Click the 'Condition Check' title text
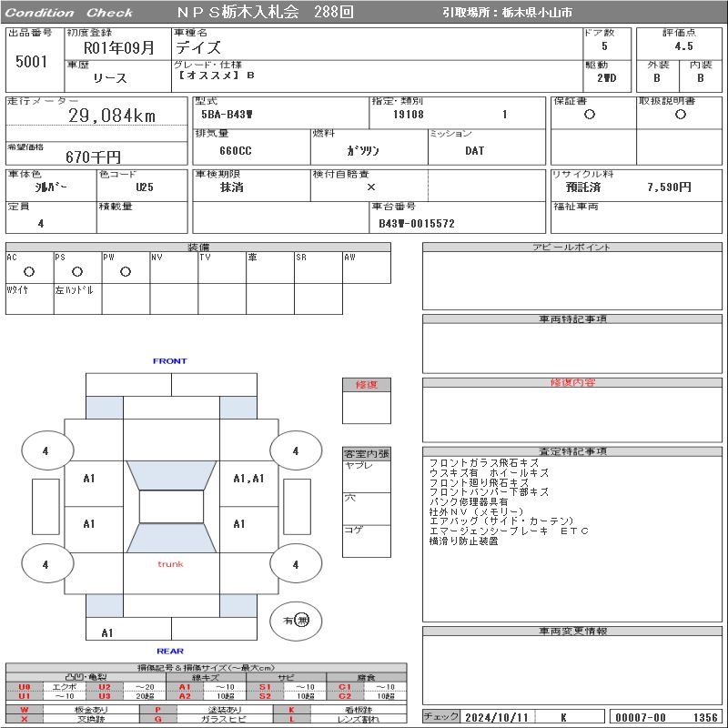Screen dimensions: 728x728 click(69, 13)
